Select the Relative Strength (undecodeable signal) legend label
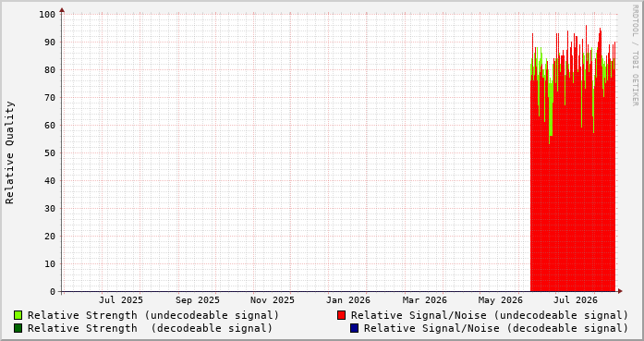 coord(153,315)
